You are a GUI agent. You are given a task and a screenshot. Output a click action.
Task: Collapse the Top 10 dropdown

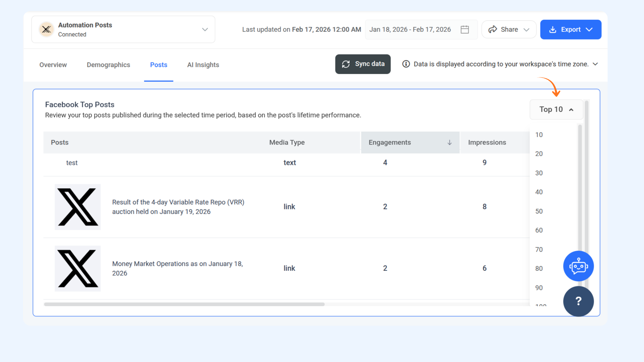(556, 109)
